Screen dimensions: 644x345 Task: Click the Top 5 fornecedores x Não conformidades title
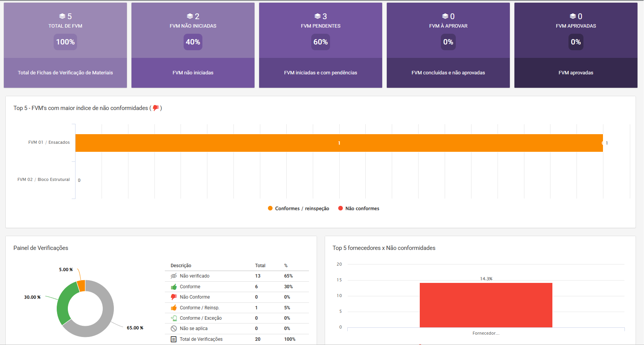pyautogui.click(x=384, y=248)
